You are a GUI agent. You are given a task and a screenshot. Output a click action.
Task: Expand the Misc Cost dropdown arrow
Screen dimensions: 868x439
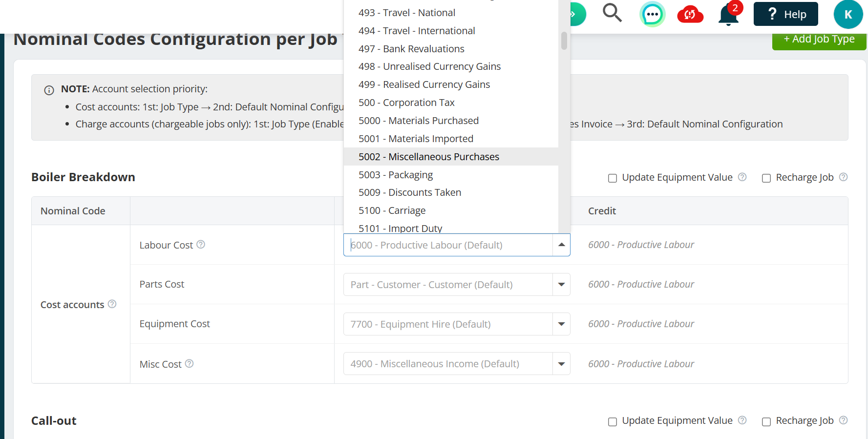point(561,363)
